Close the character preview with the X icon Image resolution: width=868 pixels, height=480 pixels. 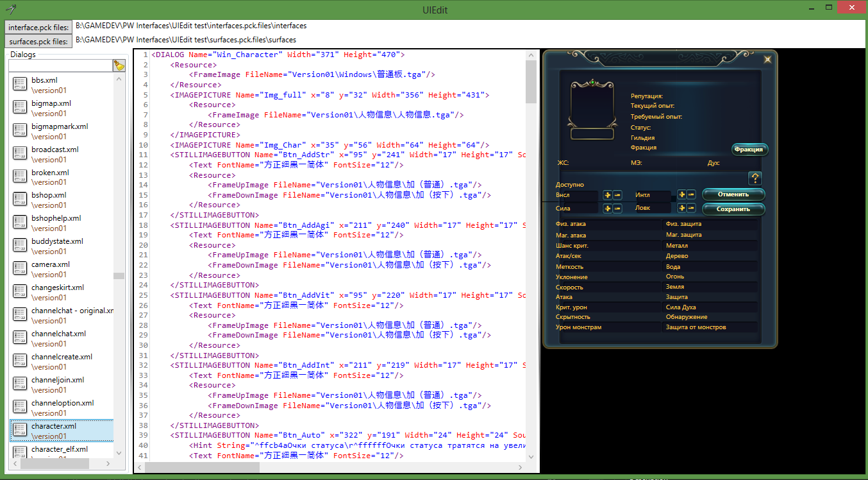[x=767, y=60]
